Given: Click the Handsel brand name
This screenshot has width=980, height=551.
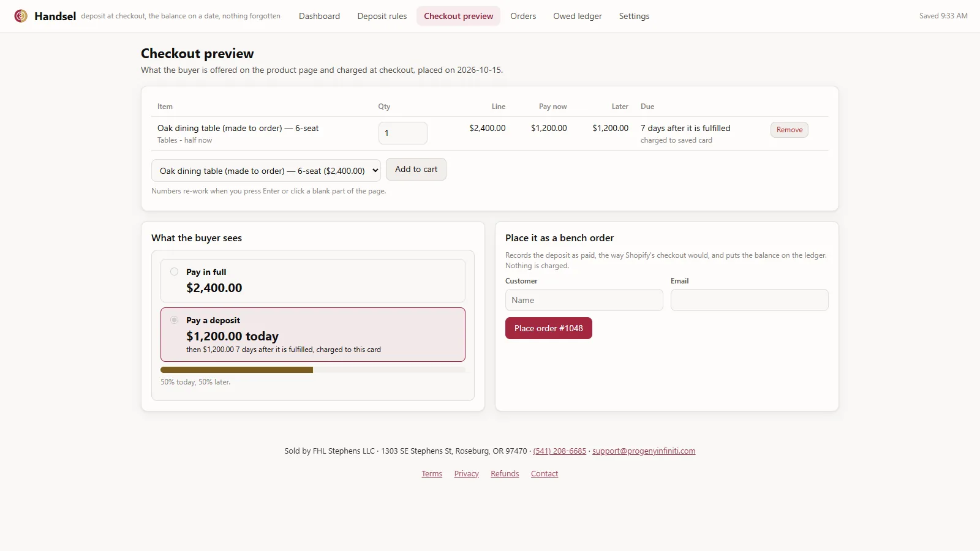Looking at the screenshot, I should click(x=55, y=16).
